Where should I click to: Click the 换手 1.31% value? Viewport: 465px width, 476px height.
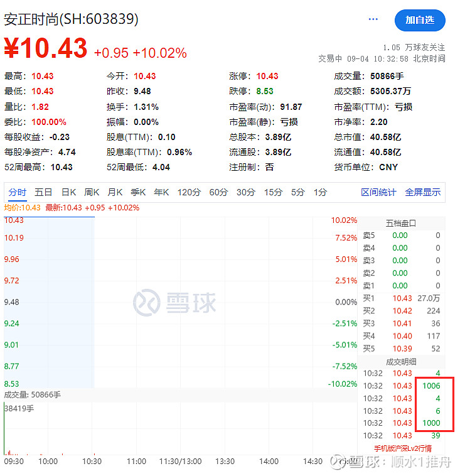click(146, 107)
